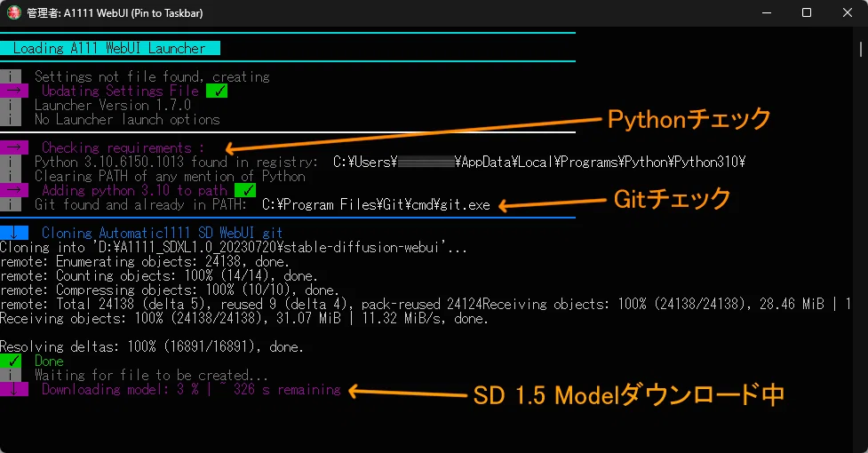Click 'remote: Compressing objects: 100% (10/10)' line
The width and height of the screenshot is (868, 453).
pyautogui.click(x=170, y=290)
